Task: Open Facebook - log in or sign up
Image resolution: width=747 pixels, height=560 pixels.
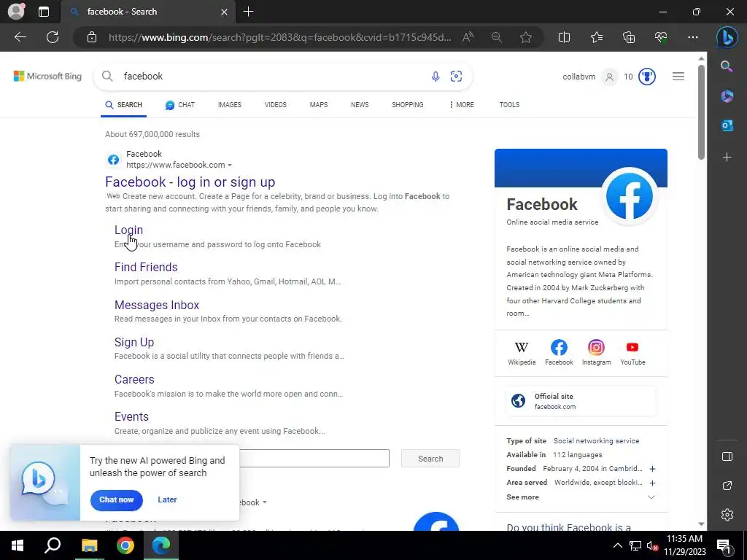Action: point(190,182)
